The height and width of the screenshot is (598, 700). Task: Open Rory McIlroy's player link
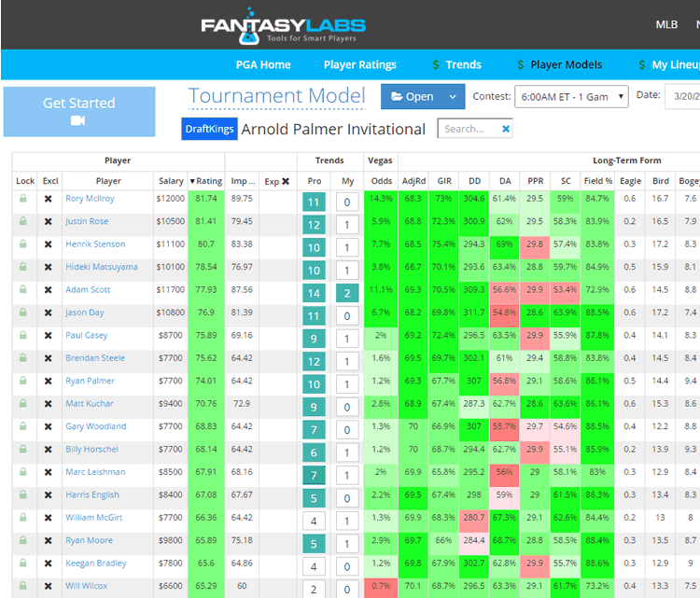click(90, 199)
